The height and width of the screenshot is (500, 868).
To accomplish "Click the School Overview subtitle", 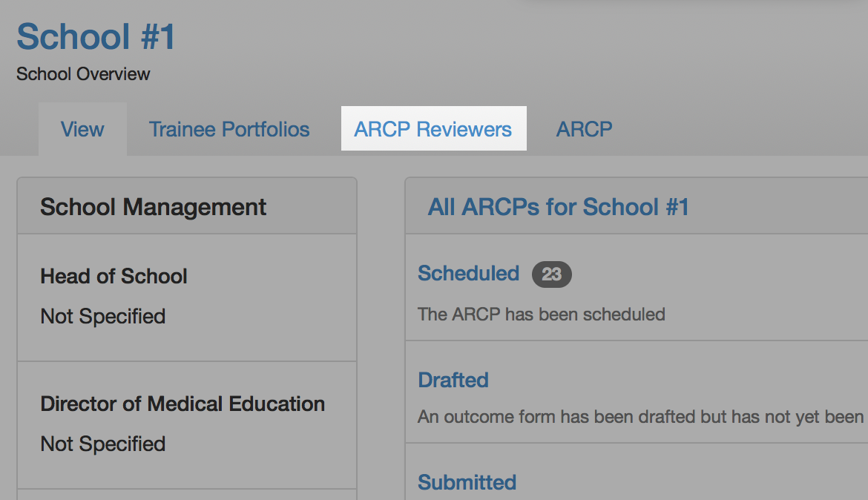I will [x=83, y=74].
